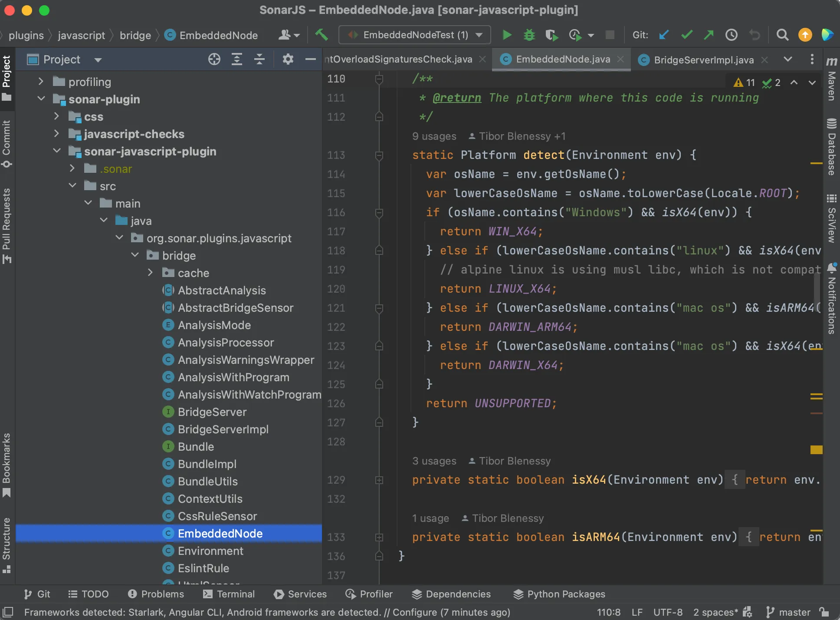The width and height of the screenshot is (840, 620).
Task: Toggle the Structure side panel
Action: (7, 545)
